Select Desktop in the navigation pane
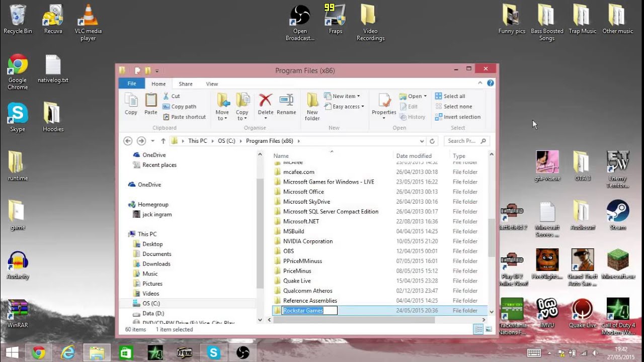This screenshot has width=644, height=362. [x=148, y=244]
